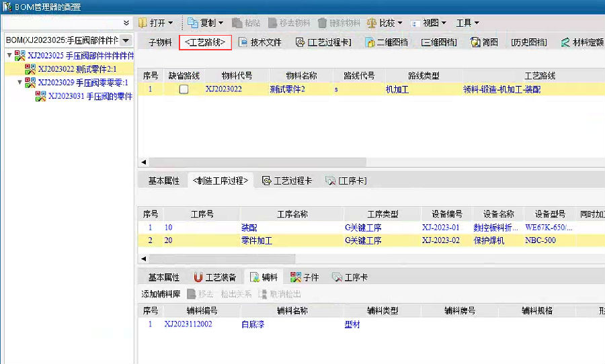Click the XJ2023029 tree node icon
Image resolution: width=605 pixels, height=364 pixels.
coord(30,82)
